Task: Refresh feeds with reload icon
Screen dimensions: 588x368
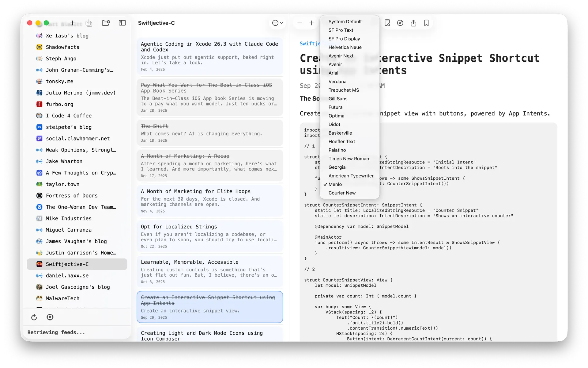Action: [34, 317]
